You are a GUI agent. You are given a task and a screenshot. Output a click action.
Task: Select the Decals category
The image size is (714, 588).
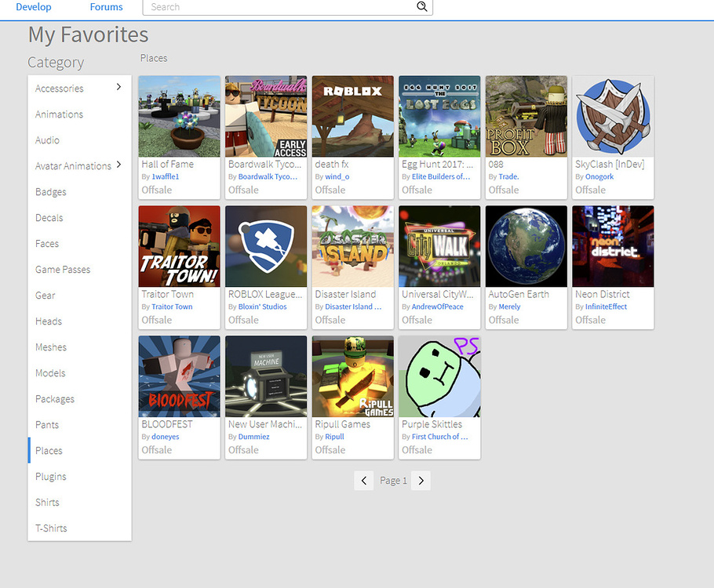(x=80, y=218)
